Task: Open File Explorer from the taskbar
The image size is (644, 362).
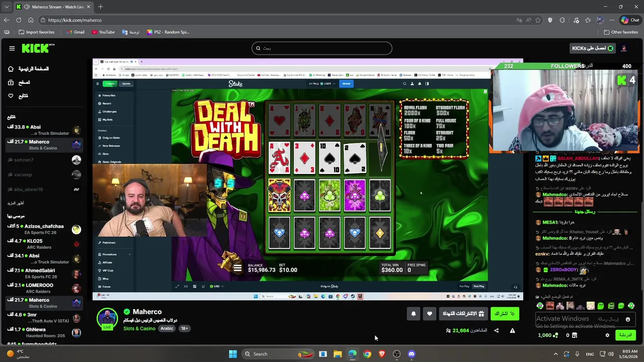Action: [338, 354]
